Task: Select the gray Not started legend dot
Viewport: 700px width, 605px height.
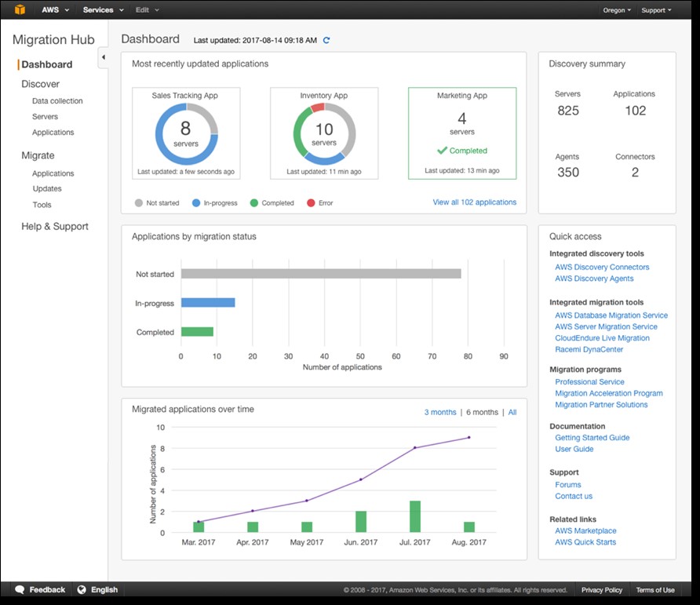Action: (x=138, y=202)
